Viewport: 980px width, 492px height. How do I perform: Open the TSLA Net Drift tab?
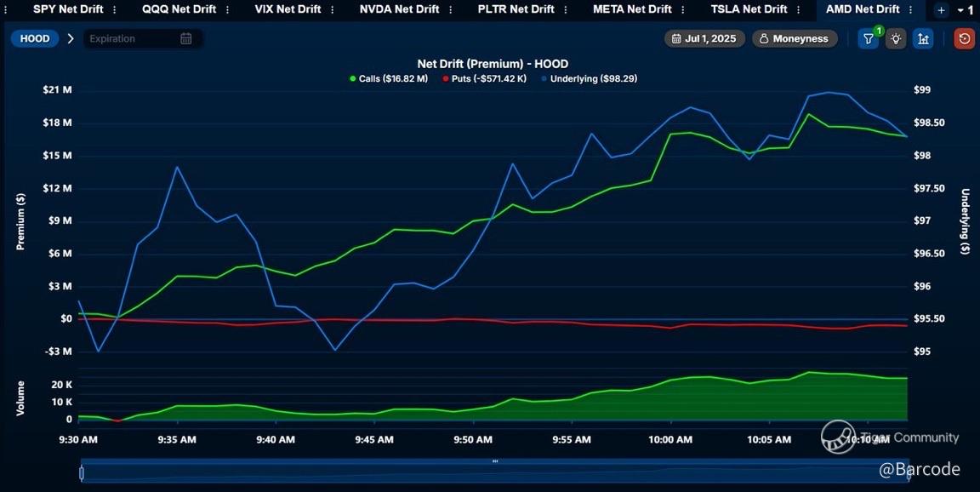[749, 9]
